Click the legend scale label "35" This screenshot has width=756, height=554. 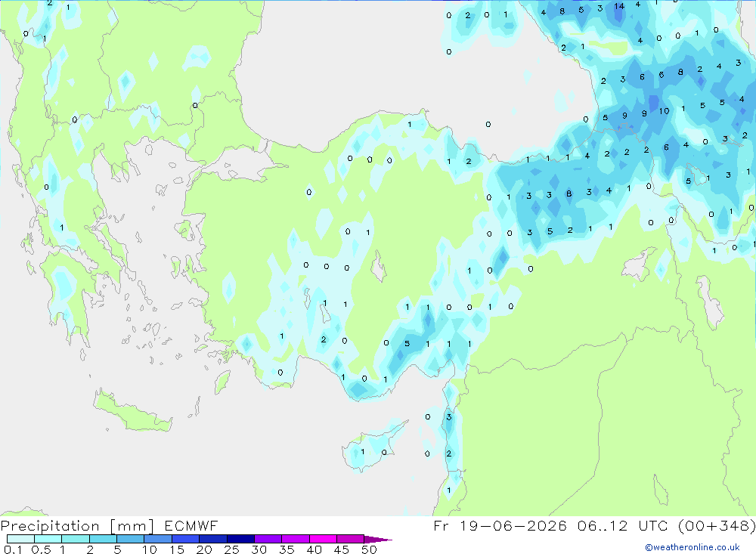(x=287, y=549)
